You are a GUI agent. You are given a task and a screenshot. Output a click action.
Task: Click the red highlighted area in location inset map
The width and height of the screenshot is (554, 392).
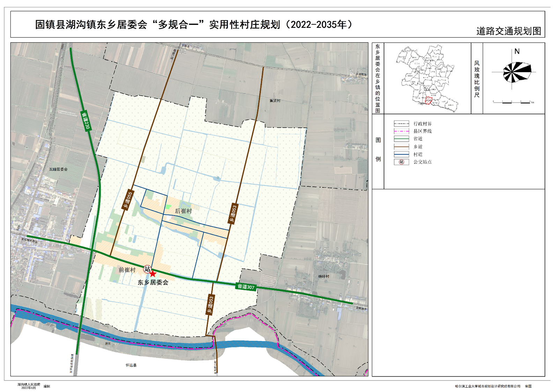pos(428,101)
